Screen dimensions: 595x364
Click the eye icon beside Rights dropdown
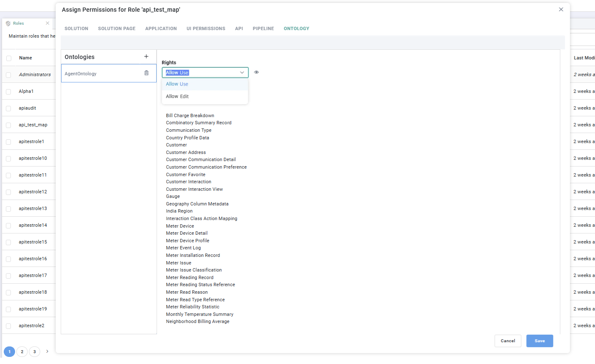pos(256,72)
